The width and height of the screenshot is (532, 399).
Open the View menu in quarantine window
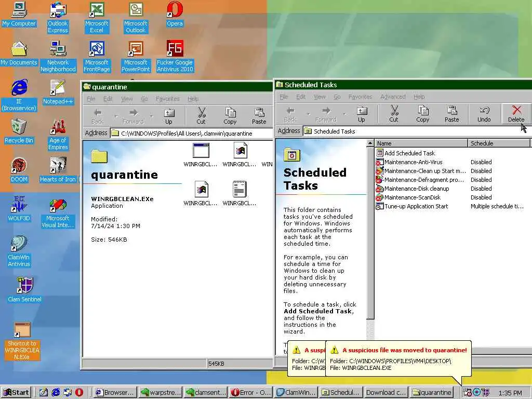[127, 99]
